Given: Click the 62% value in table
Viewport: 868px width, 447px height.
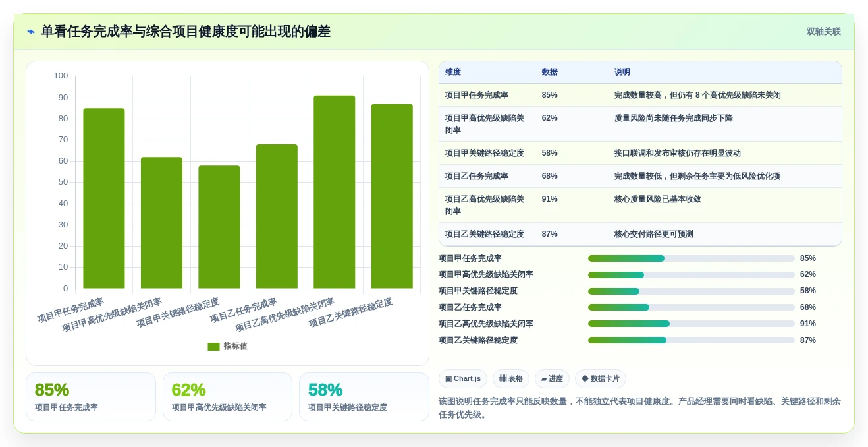Looking at the screenshot, I should click(549, 118).
